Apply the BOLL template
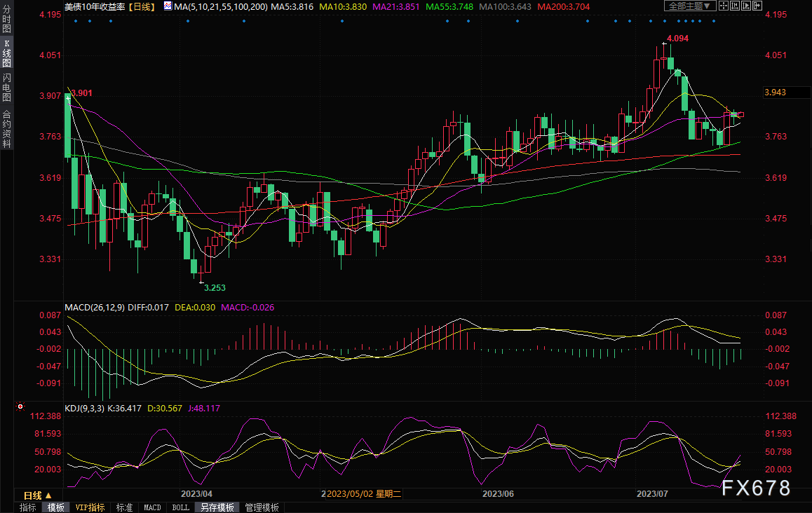Image resolution: width=812 pixels, height=513 pixels. click(x=181, y=508)
